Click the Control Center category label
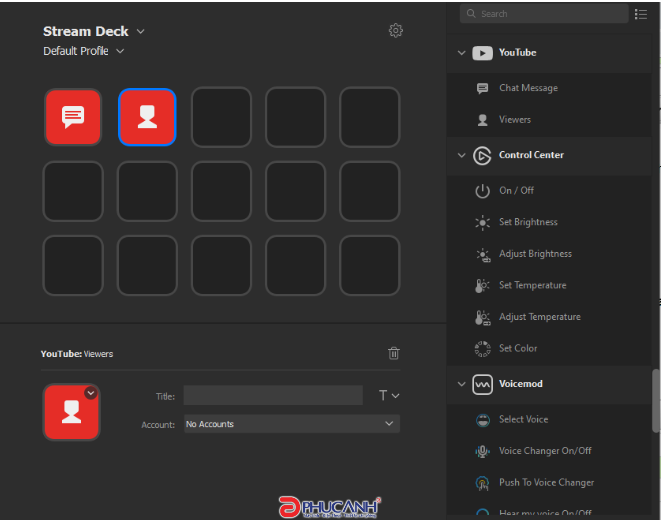661x520 pixels. click(531, 155)
